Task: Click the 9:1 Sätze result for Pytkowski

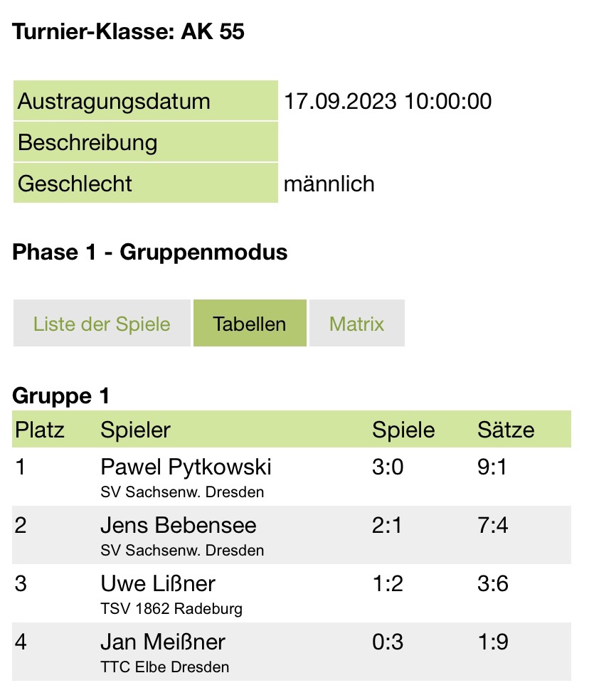Action: [492, 467]
